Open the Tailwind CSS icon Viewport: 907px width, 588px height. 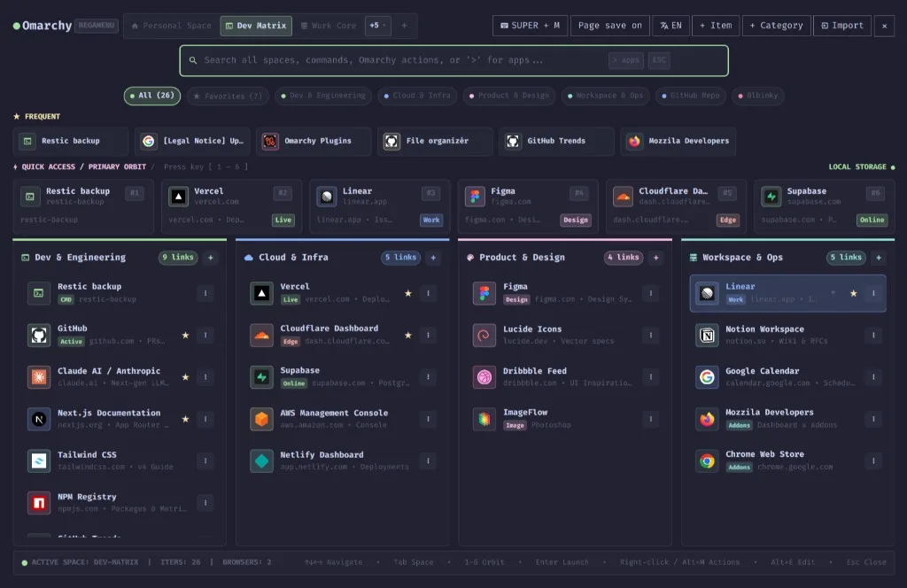[39, 460]
